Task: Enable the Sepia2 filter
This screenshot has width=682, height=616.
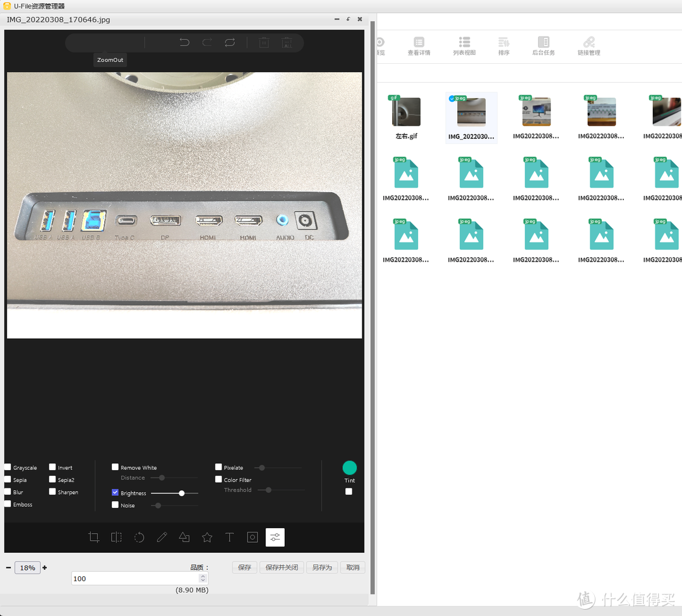Action: click(x=52, y=480)
